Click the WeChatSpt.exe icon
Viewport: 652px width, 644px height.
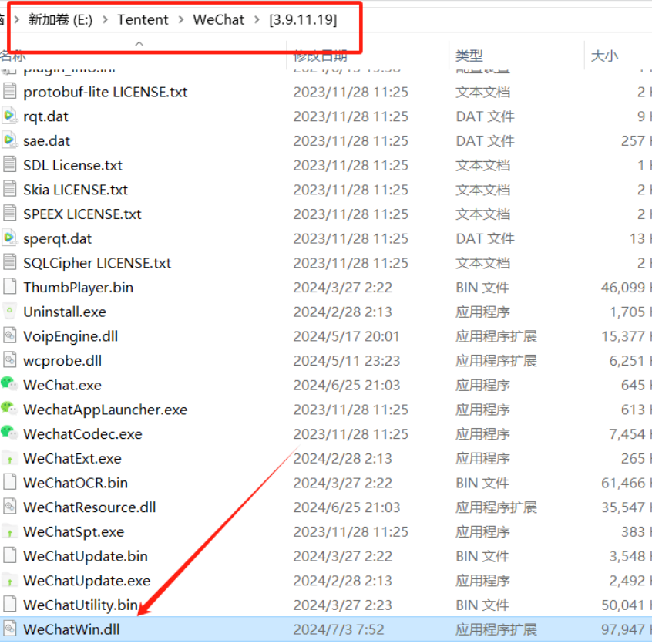(x=9, y=531)
